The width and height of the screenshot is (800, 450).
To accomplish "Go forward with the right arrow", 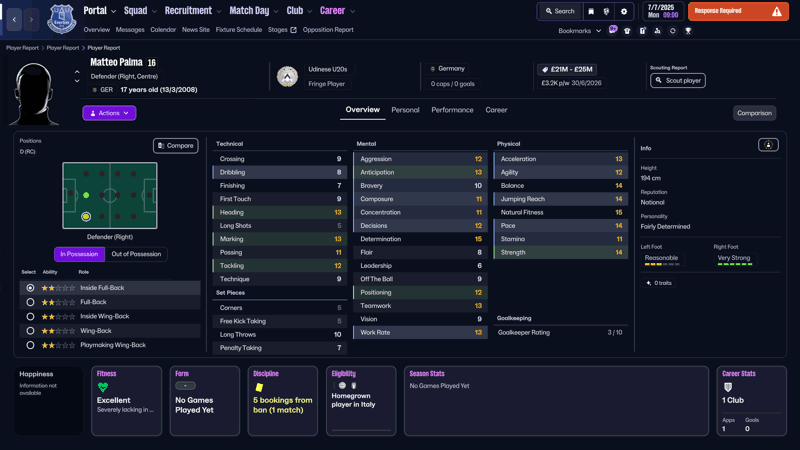I will (31, 19).
